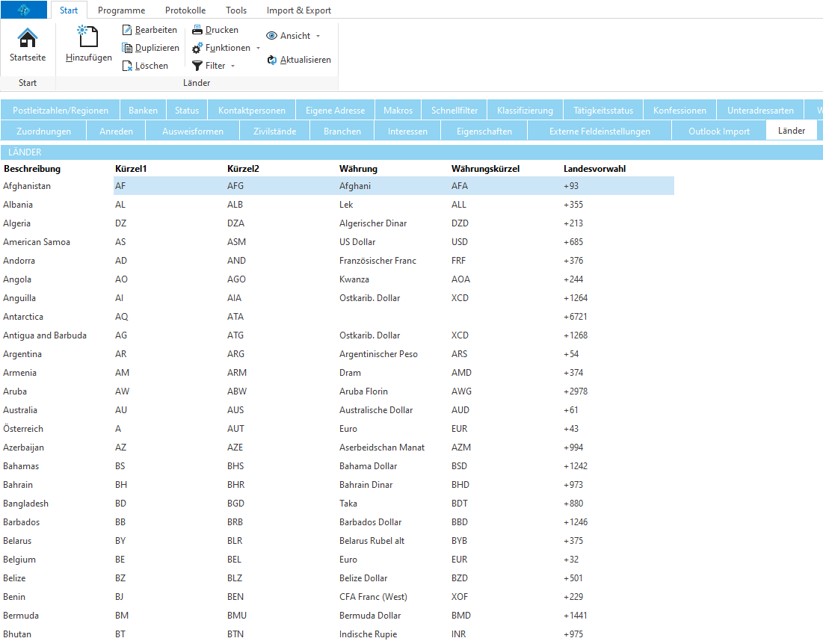Switch to the Programme ribbon tab
Viewport: 823px width, 644px height.
click(x=121, y=10)
